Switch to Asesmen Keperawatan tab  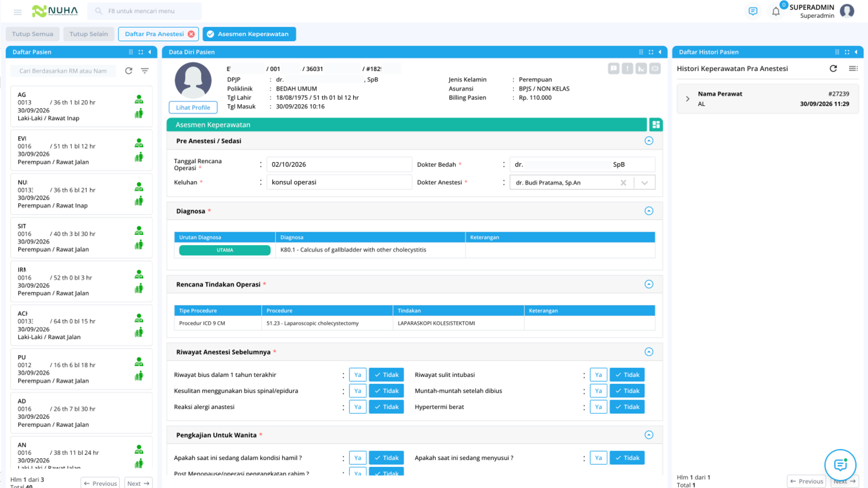click(x=249, y=34)
